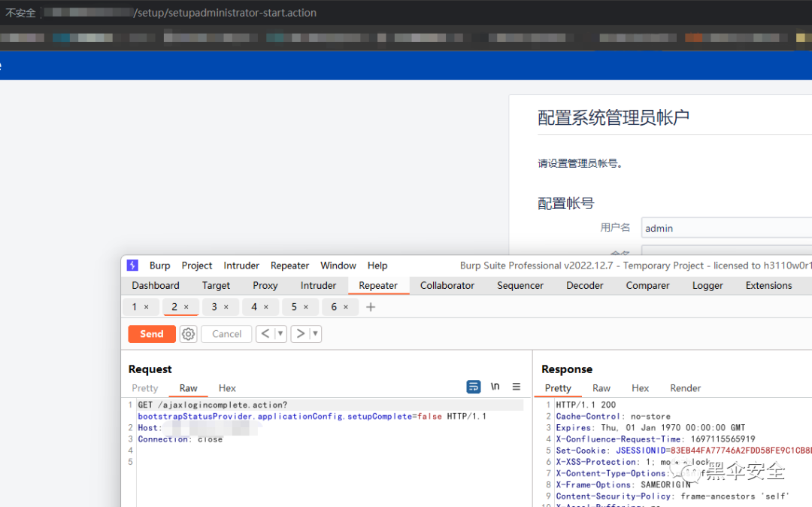The height and width of the screenshot is (507, 812).
Task: Click the X-Frame-Options SAMEORIGIN line
Action: click(x=623, y=484)
